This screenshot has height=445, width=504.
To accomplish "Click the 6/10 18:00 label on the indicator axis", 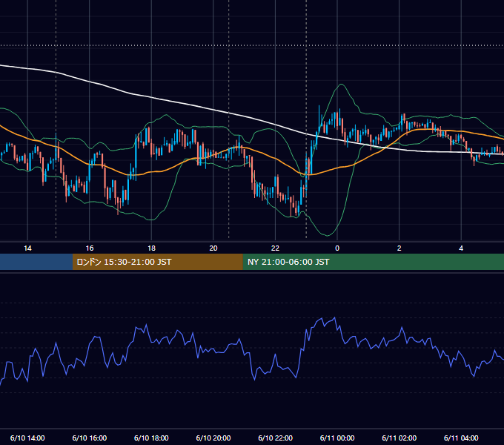I will (151, 438).
